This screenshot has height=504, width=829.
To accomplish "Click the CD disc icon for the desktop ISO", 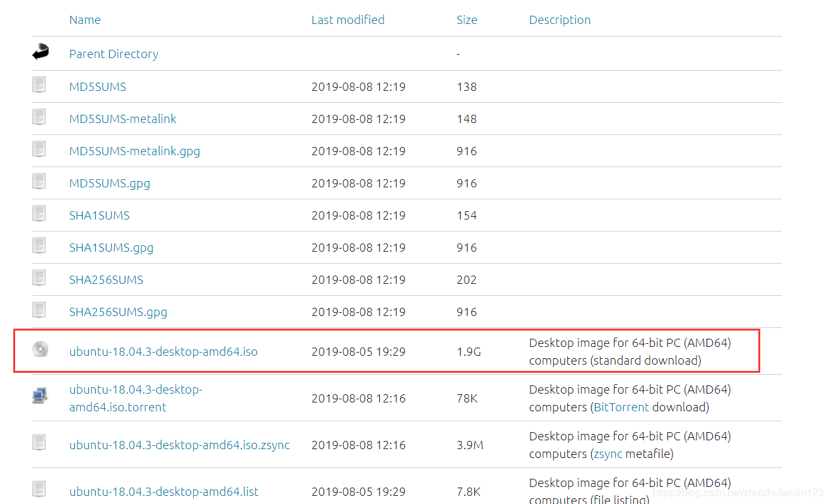I will click(40, 349).
